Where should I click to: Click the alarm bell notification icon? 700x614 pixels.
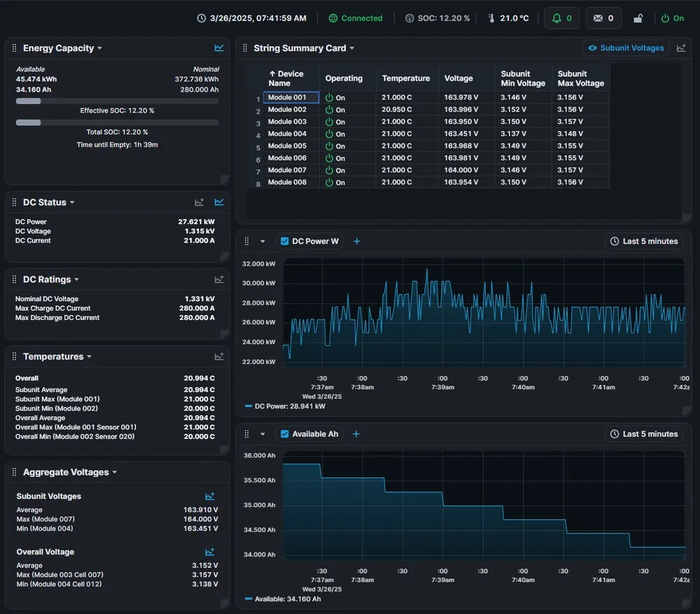click(556, 18)
